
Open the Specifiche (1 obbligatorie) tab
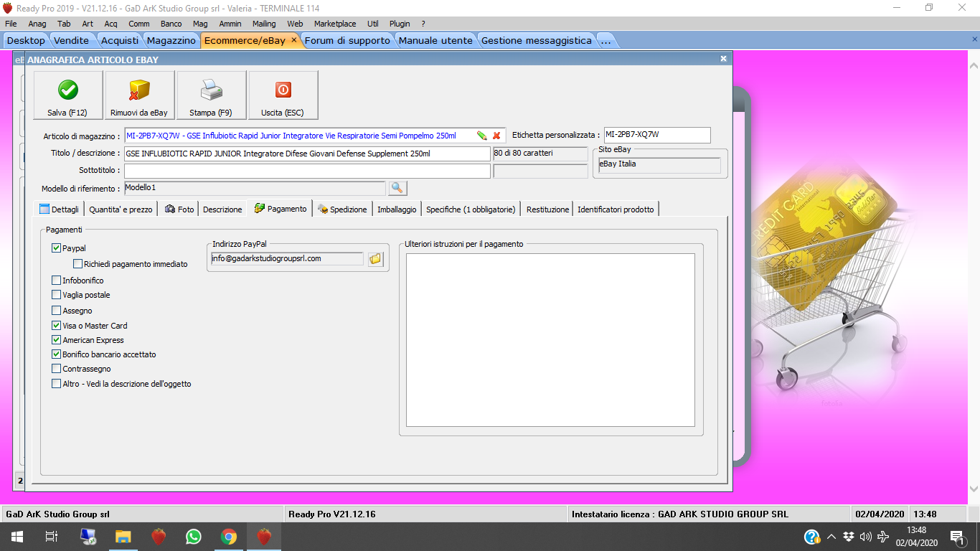(x=471, y=209)
